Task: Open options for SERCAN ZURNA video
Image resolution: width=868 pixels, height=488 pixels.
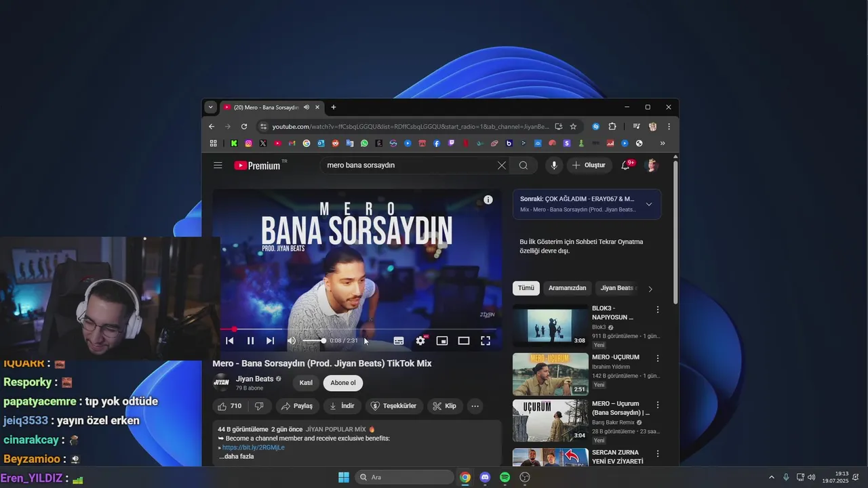Action: click(657, 454)
